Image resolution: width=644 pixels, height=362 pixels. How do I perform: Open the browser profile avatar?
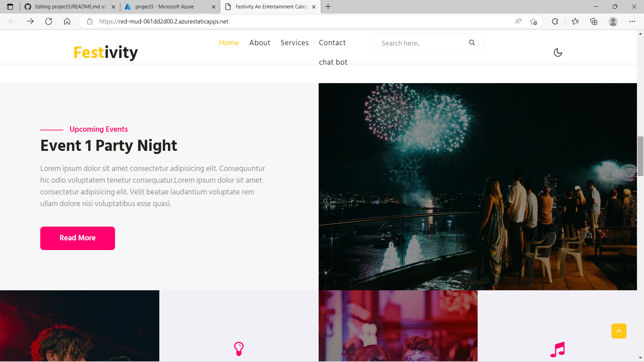click(x=613, y=21)
